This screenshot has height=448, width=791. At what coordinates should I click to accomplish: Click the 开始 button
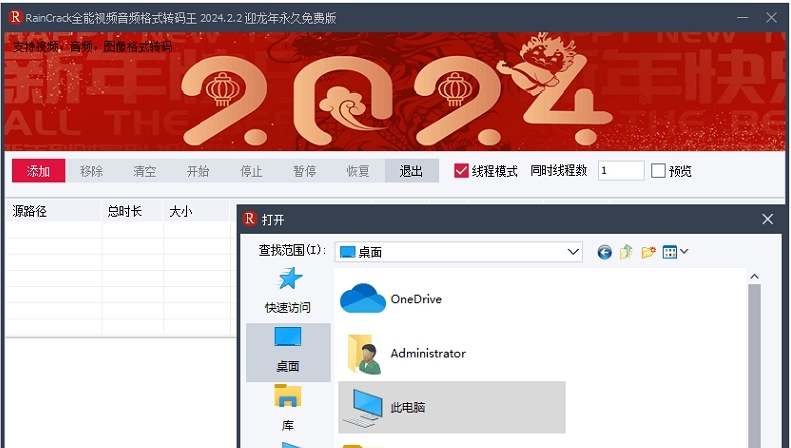point(198,171)
